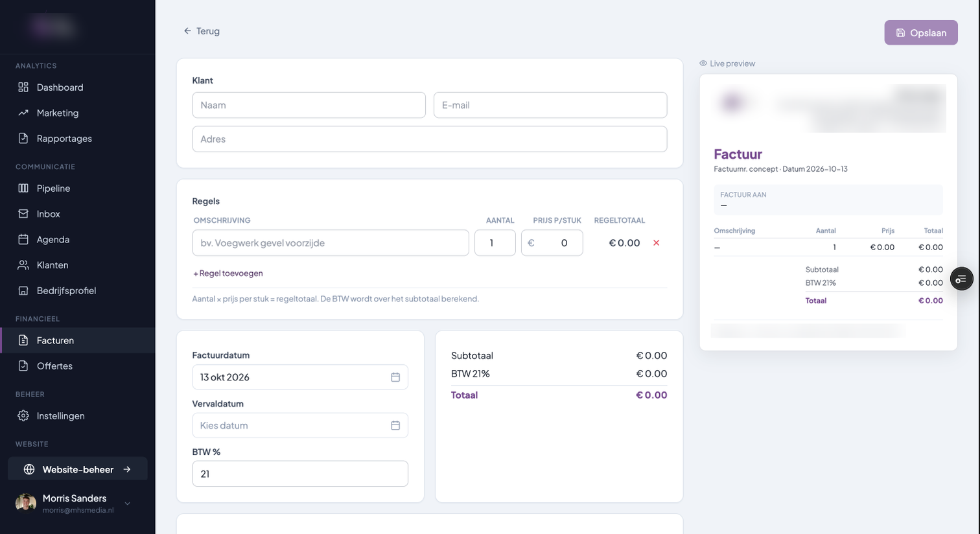980x534 pixels.
Task: Open the Factuurdatum calendar picker icon
Action: tap(395, 377)
